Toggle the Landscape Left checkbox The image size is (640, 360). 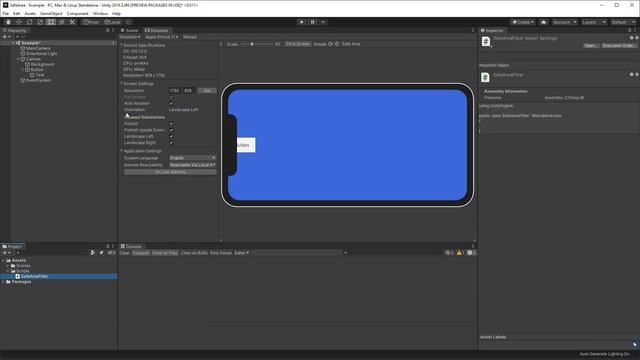click(171, 136)
